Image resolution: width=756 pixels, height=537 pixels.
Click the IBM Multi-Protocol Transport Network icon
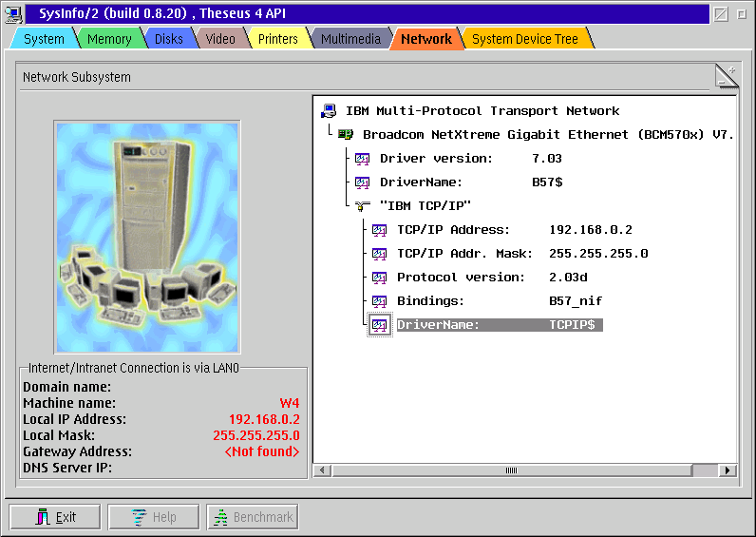tap(329, 111)
